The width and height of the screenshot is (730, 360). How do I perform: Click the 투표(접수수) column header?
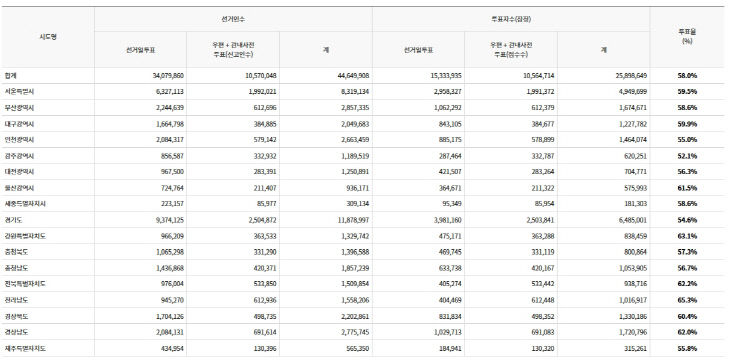(511, 50)
